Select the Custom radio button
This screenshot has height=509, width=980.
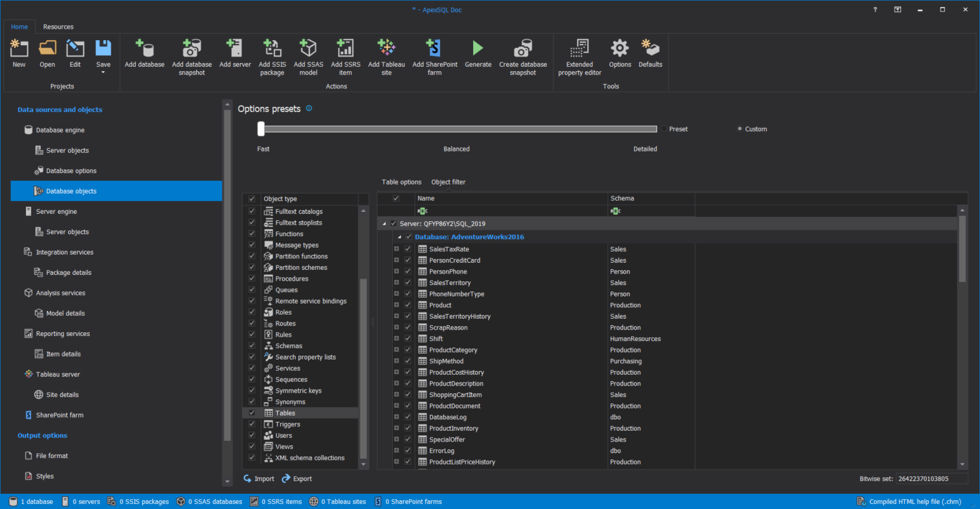click(739, 129)
